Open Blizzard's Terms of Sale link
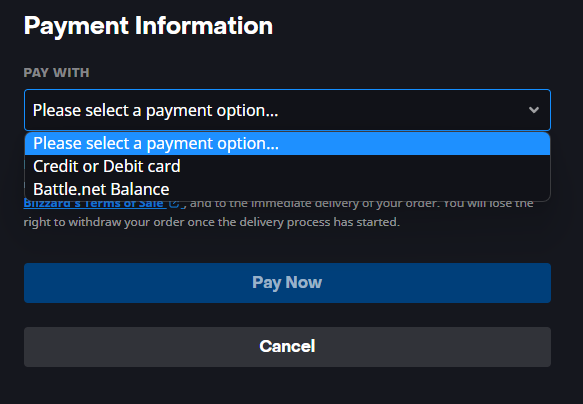 click(95, 204)
